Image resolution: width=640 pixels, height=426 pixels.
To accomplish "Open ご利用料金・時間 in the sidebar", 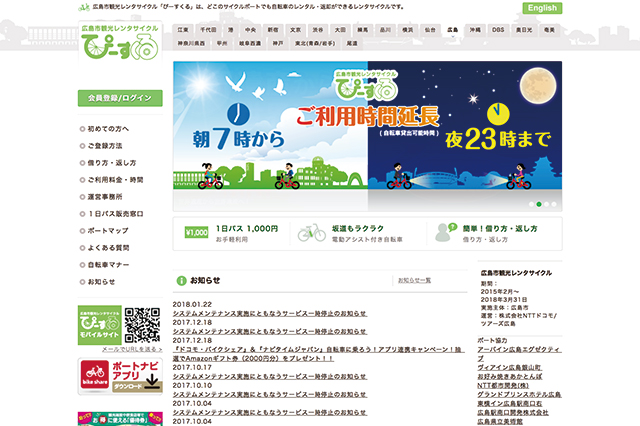I will tap(115, 180).
